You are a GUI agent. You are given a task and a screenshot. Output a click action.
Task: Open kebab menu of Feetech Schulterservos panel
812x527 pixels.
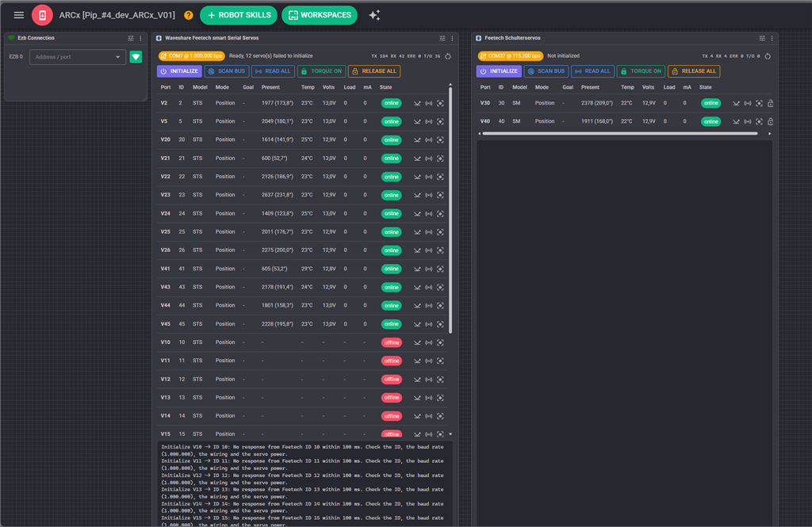coord(772,38)
